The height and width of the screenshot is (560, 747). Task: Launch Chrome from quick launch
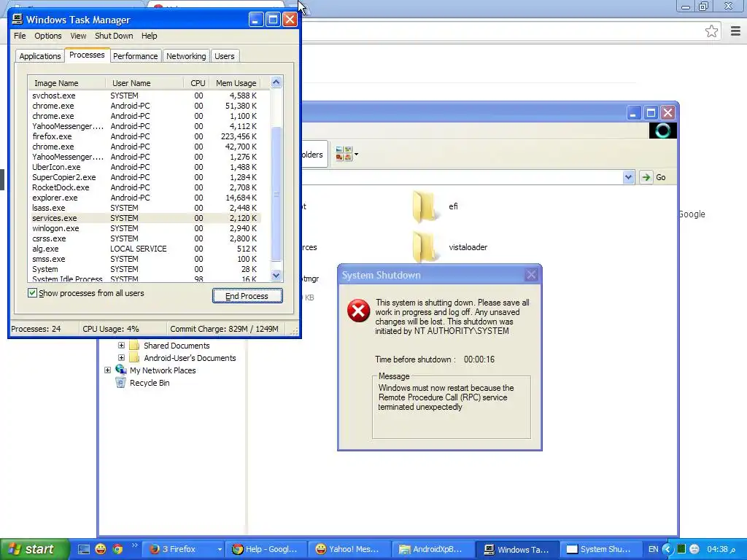(x=117, y=549)
